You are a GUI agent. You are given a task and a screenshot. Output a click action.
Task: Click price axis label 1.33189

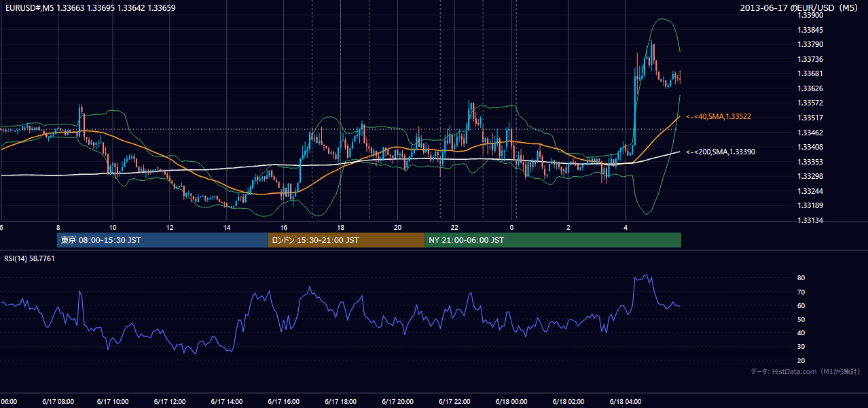809,206
